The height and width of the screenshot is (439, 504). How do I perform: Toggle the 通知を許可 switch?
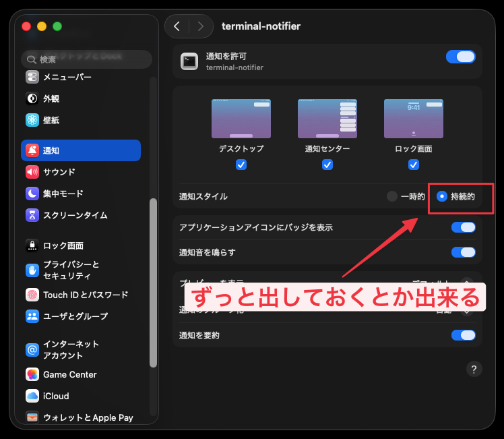[461, 57]
